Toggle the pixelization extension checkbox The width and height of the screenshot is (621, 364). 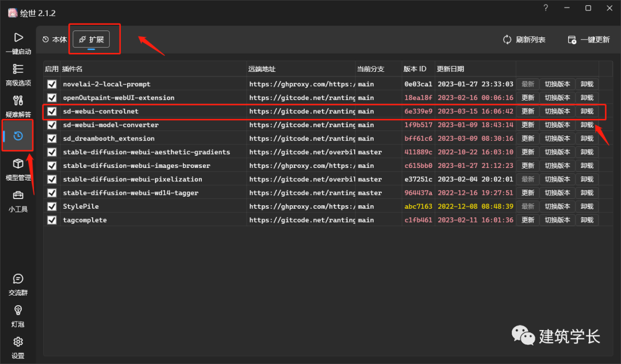52,179
